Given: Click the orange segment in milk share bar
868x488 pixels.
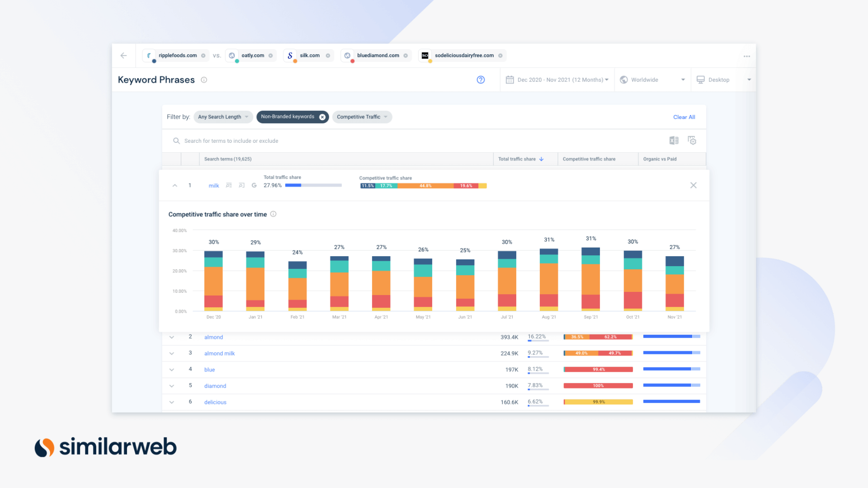Looking at the screenshot, I should 425,186.
